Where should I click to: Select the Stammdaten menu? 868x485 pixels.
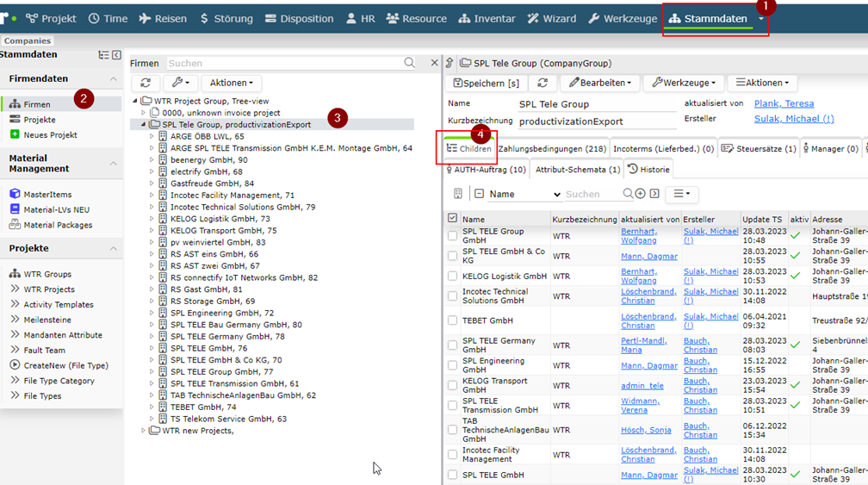tap(708, 18)
